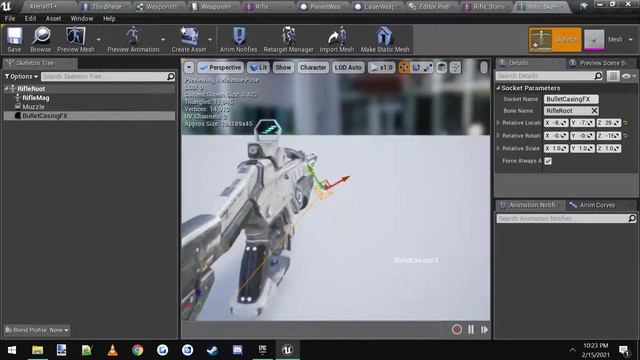The height and width of the screenshot is (360, 640).
Task: Expand the Relative Scale property
Action: click(x=498, y=148)
